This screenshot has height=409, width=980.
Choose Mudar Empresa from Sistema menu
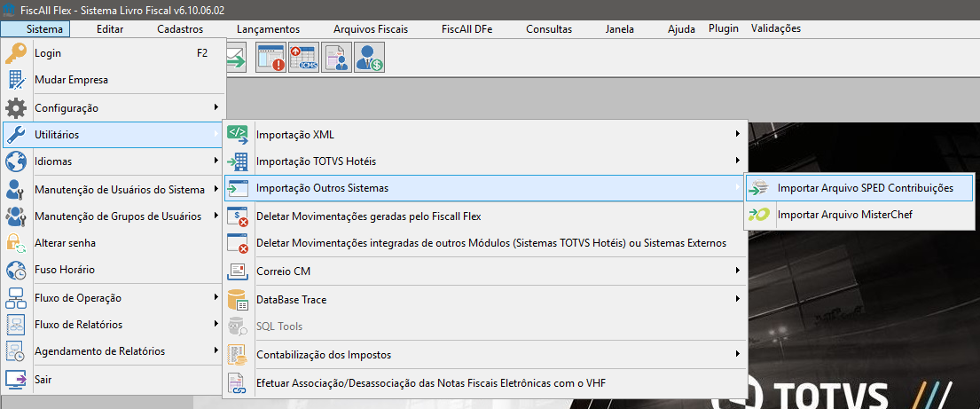click(x=114, y=80)
